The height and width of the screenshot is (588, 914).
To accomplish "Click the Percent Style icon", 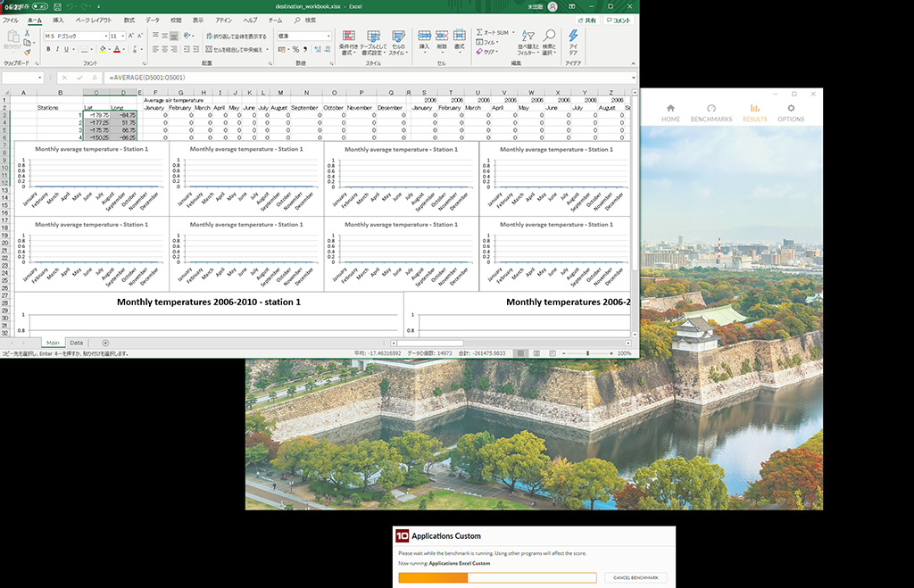I will pyautogui.click(x=295, y=50).
